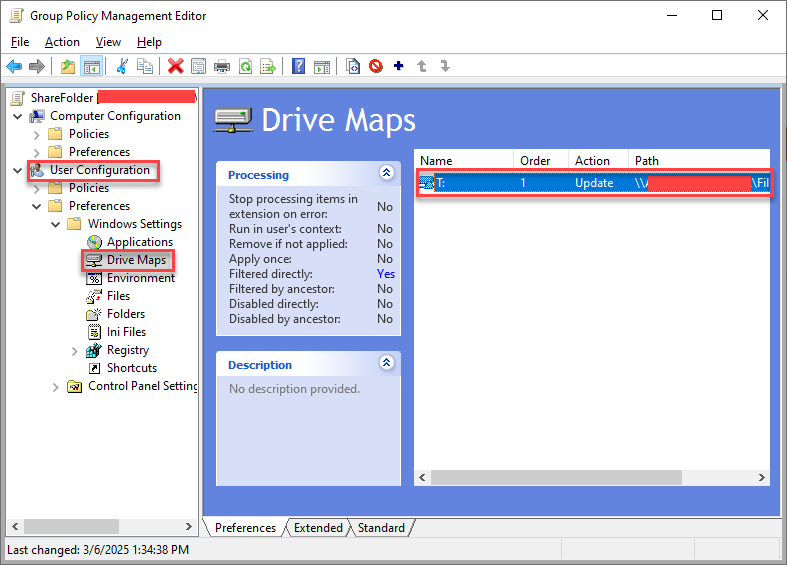This screenshot has width=787, height=565.
Task: Collapse the Computer Configuration node
Action: pyautogui.click(x=18, y=116)
